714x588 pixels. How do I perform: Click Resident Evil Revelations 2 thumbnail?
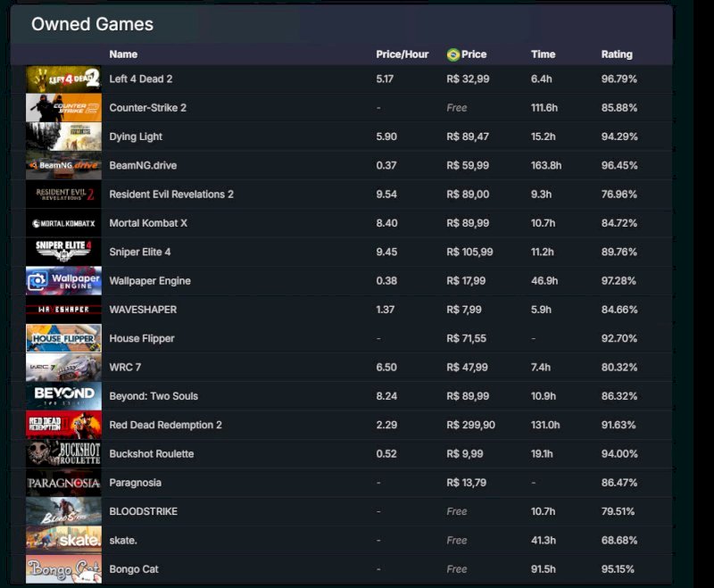[63, 195]
